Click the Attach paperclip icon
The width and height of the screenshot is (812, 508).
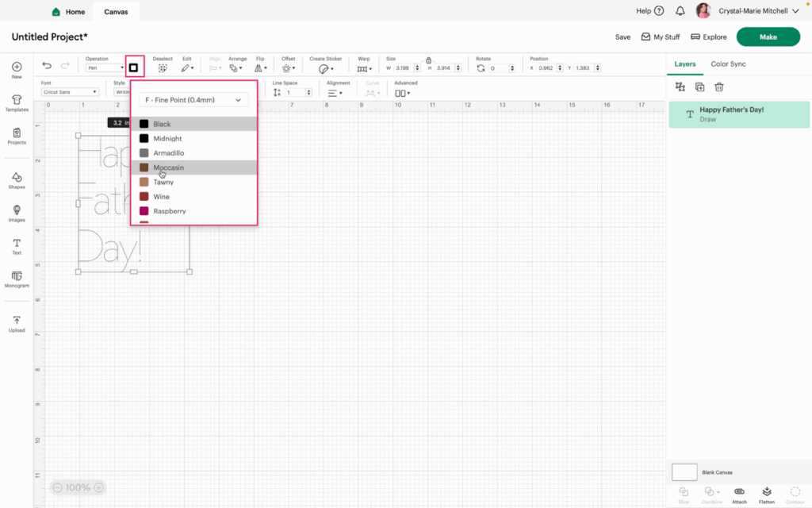(x=739, y=495)
